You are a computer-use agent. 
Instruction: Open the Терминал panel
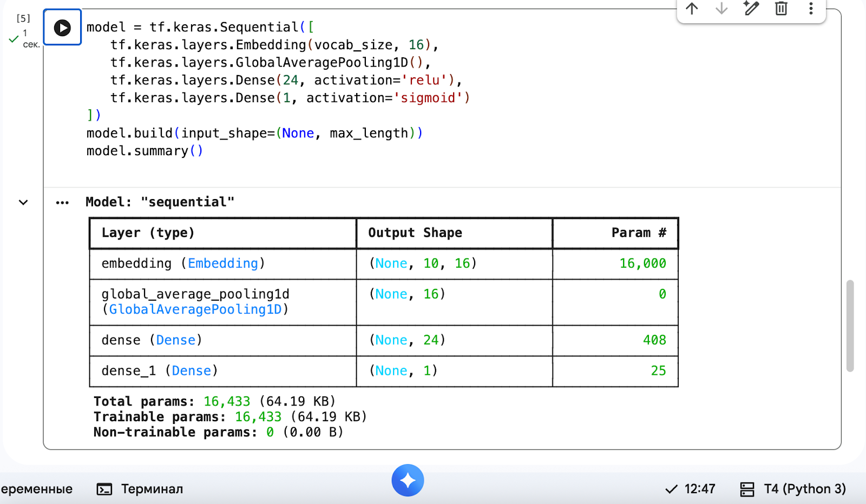tap(152, 489)
